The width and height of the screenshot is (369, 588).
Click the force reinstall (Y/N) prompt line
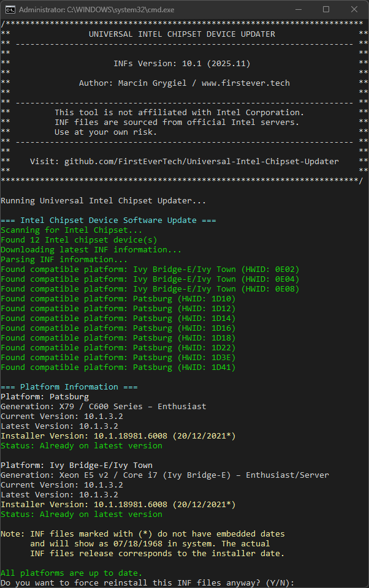tap(147, 582)
